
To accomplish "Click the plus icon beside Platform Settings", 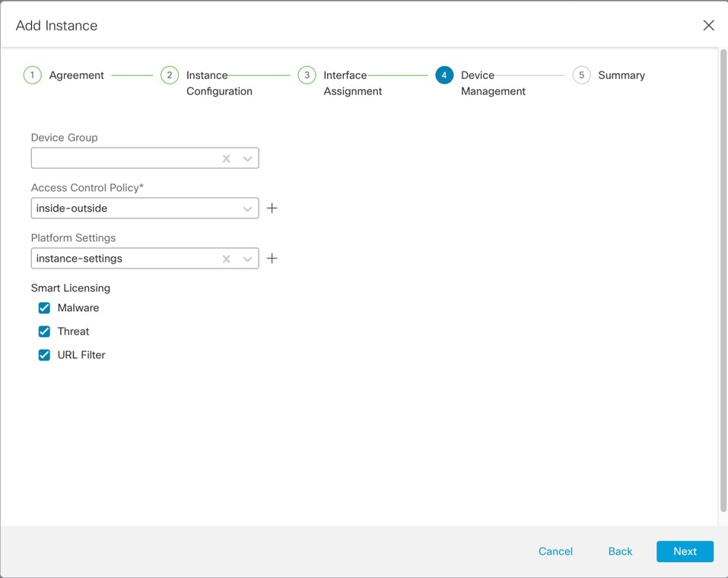I will click(272, 258).
